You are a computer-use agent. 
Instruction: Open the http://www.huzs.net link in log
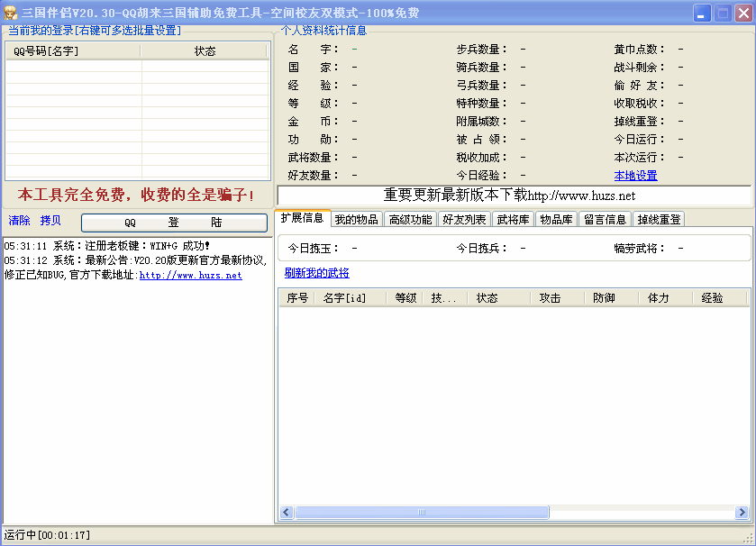[x=190, y=275]
